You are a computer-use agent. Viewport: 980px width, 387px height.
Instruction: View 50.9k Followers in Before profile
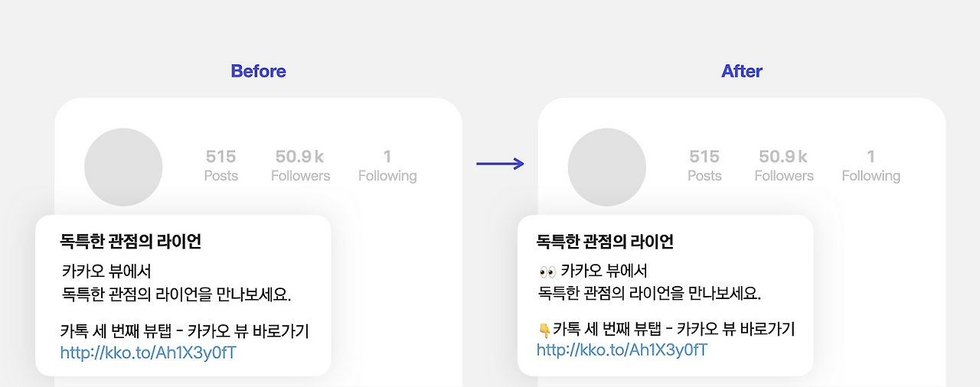pos(300,165)
